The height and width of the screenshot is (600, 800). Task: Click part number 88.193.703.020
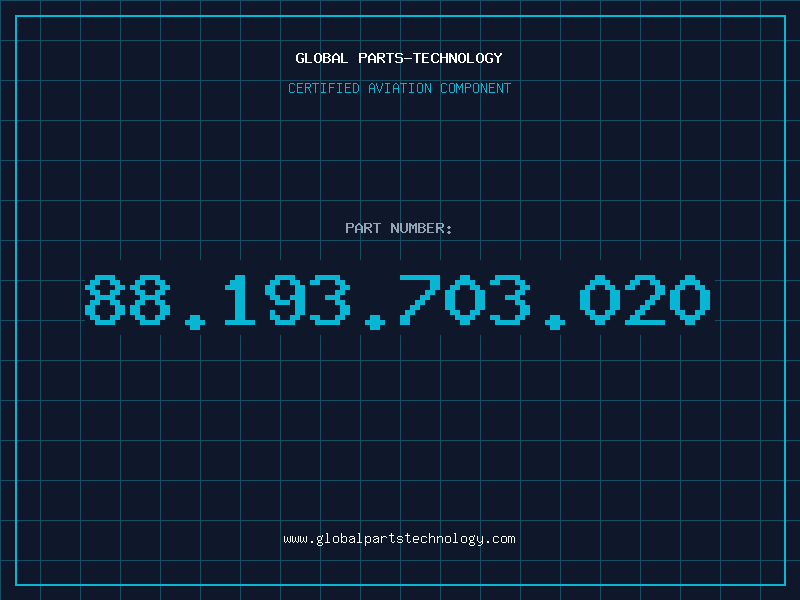pos(397,301)
